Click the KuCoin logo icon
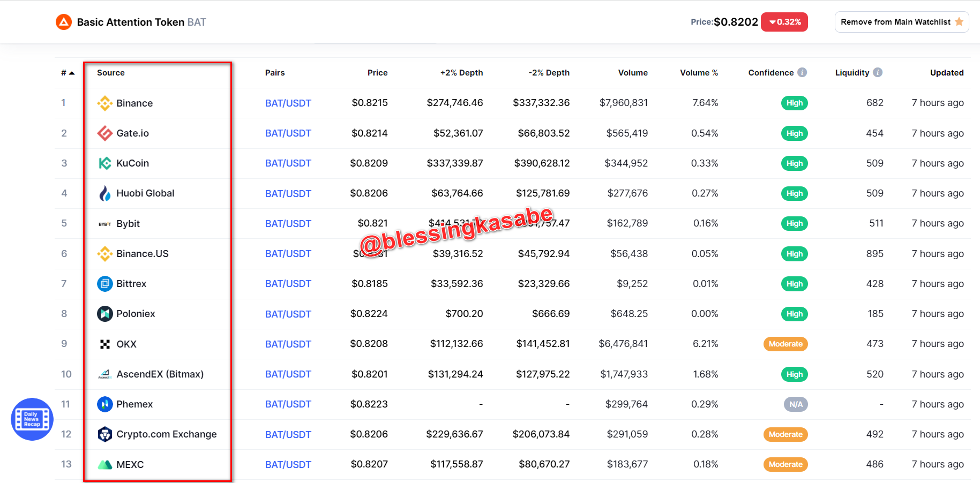Viewport: 980px width, 483px height. click(105, 163)
